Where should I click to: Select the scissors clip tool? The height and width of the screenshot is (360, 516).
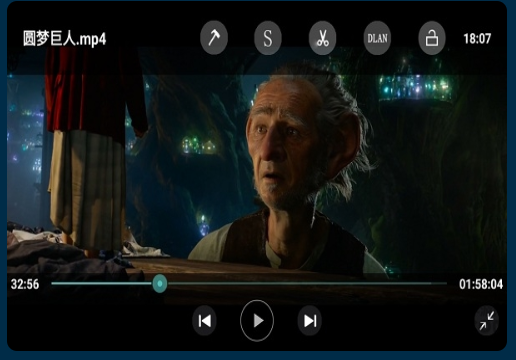[322, 38]
